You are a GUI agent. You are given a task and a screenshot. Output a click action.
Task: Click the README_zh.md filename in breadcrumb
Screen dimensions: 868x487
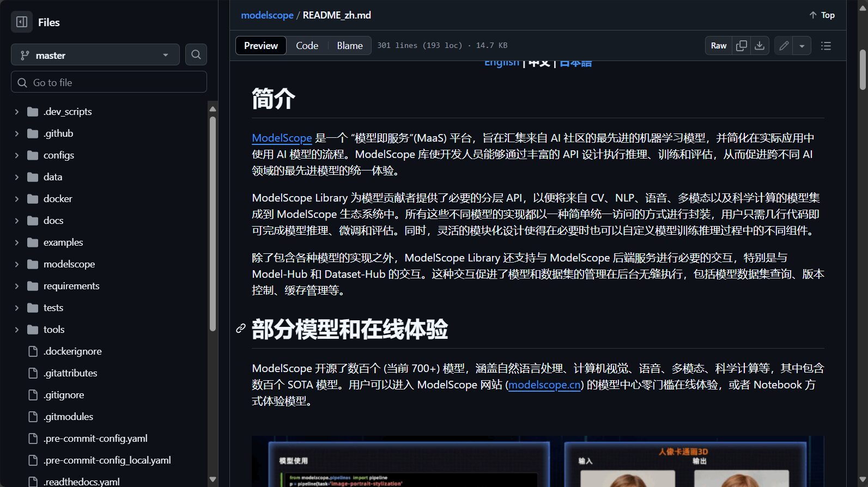337,15
